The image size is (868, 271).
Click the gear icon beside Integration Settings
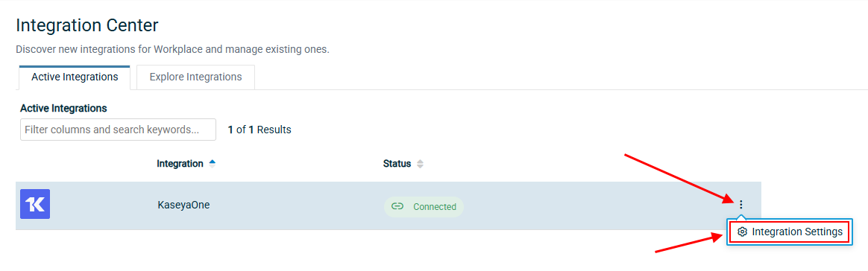click(x=742, y=232)
